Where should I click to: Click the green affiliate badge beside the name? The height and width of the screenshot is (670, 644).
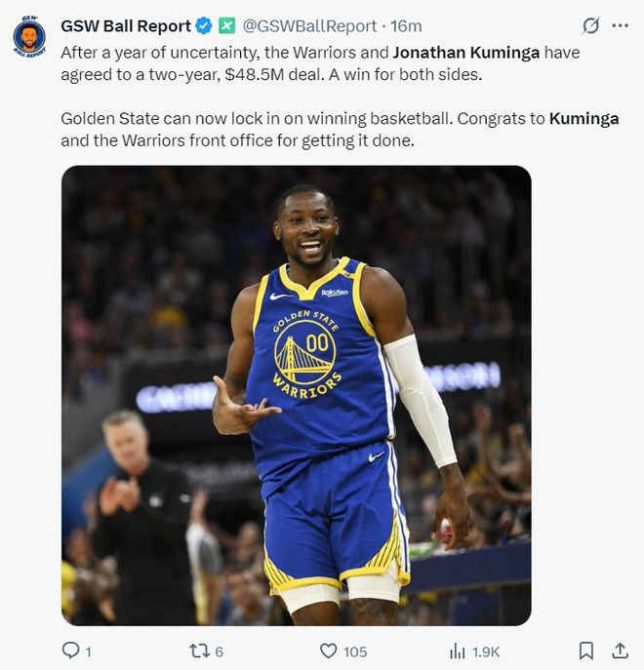[226, 26]
